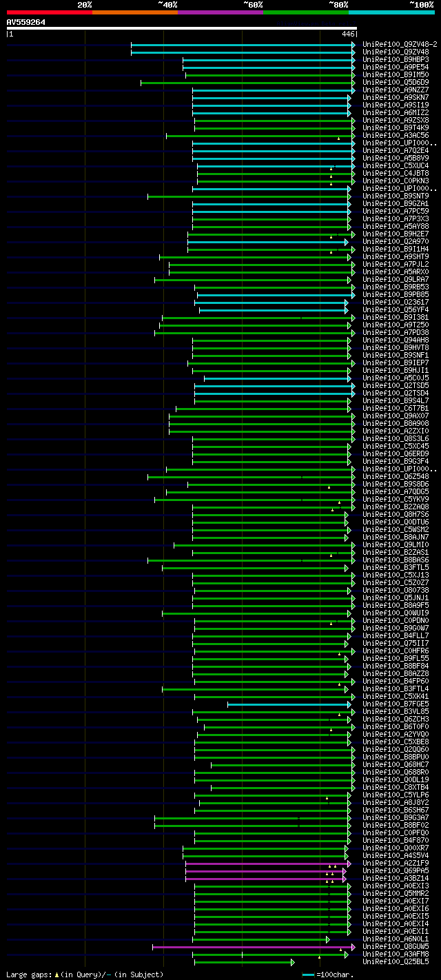Select the UniRef100_Q0WUI9 label

(x=396, y=613)
